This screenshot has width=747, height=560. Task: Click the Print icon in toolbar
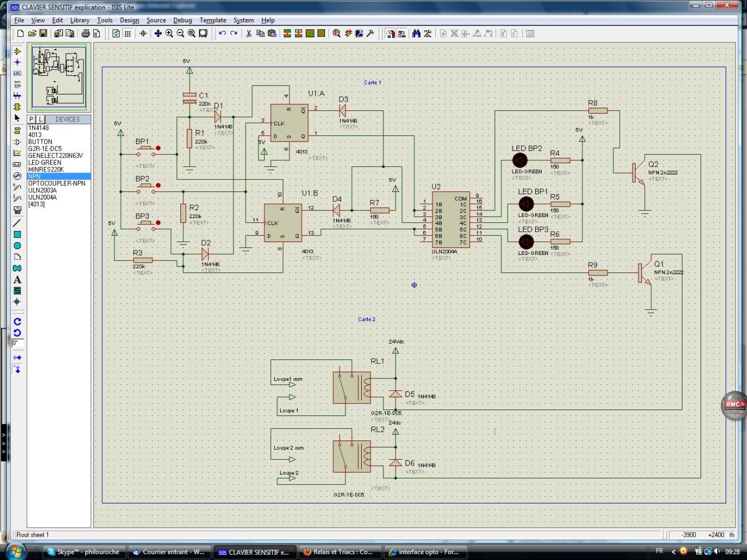(86, 33)
